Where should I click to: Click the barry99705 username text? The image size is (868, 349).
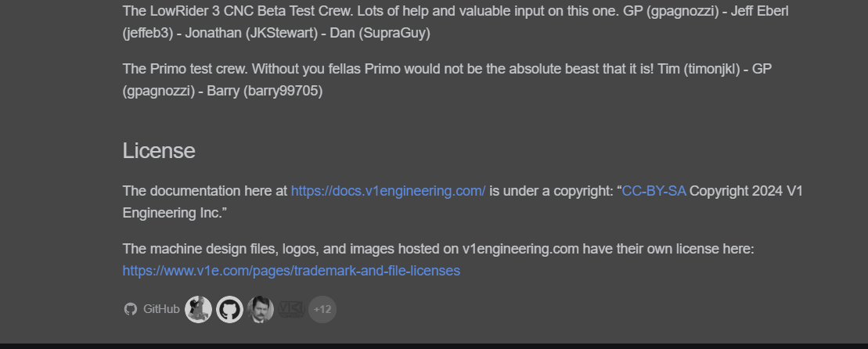(283, 91)
